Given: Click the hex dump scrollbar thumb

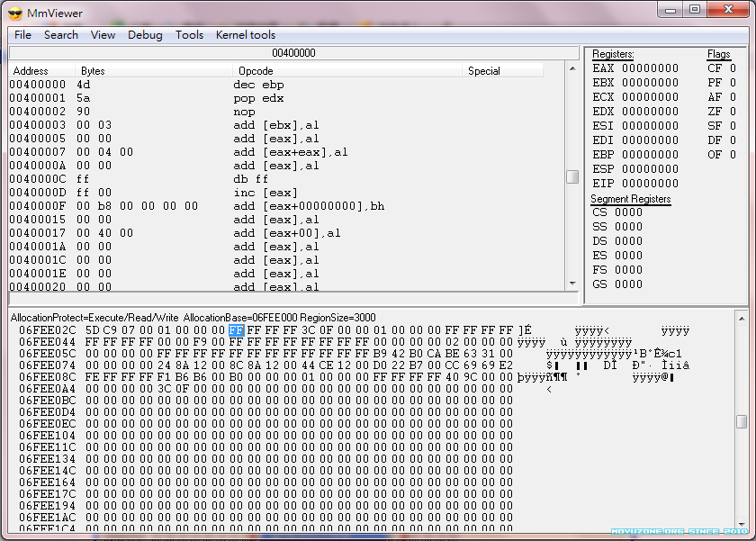Looking at the screenshot, I should [742, 421].
